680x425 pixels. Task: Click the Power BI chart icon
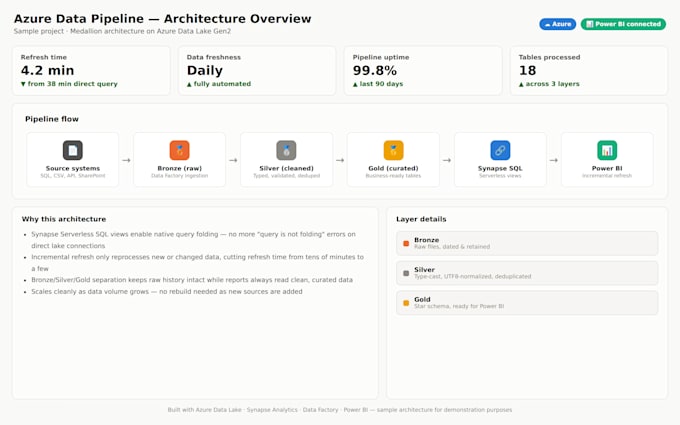coord(607,150)
